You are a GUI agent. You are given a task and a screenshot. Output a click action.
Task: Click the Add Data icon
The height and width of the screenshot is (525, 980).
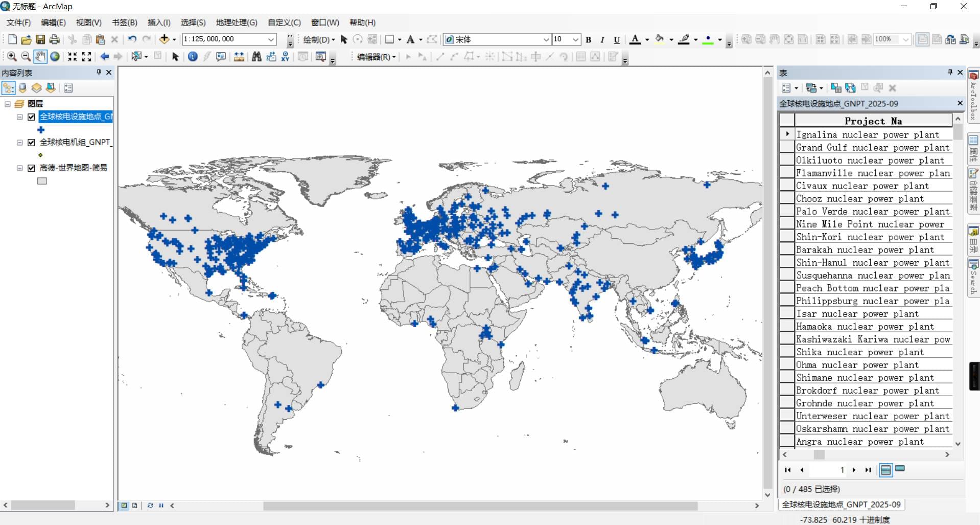tap(164, 39)
